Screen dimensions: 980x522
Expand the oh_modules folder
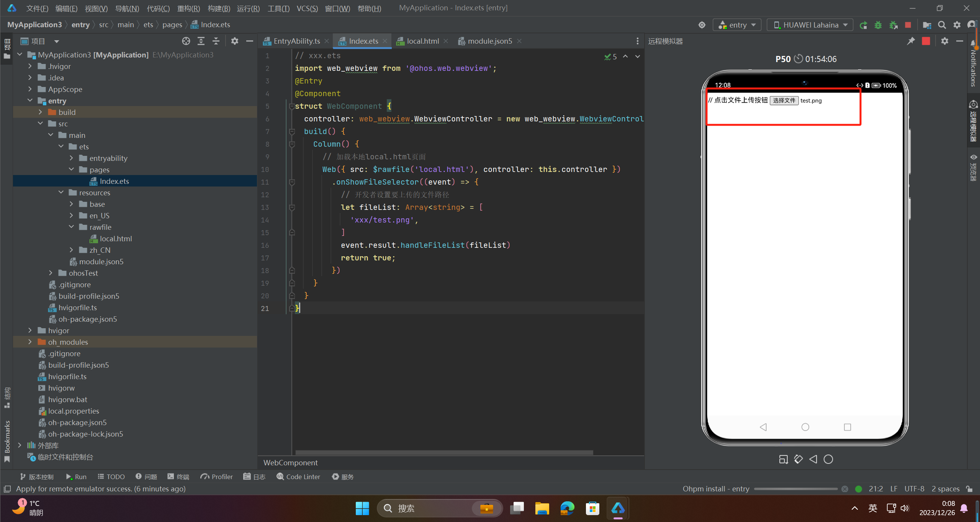(30, 342)
